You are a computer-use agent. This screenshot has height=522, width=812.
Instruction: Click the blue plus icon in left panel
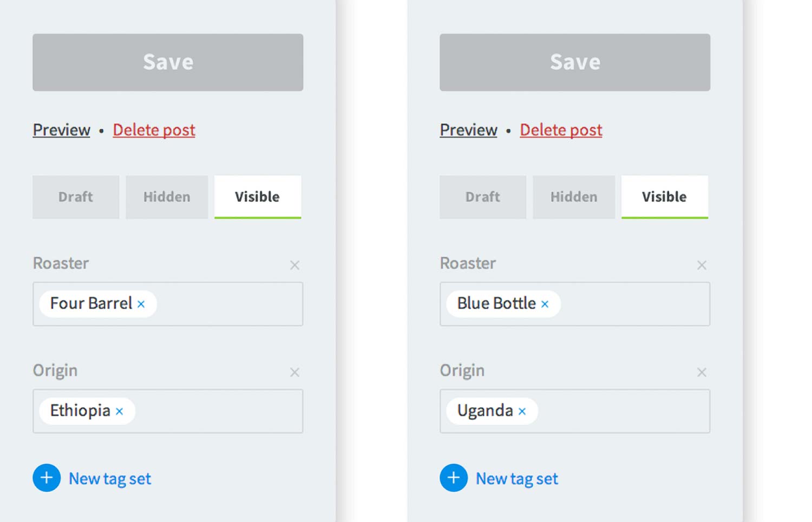(x=47, y=478)
